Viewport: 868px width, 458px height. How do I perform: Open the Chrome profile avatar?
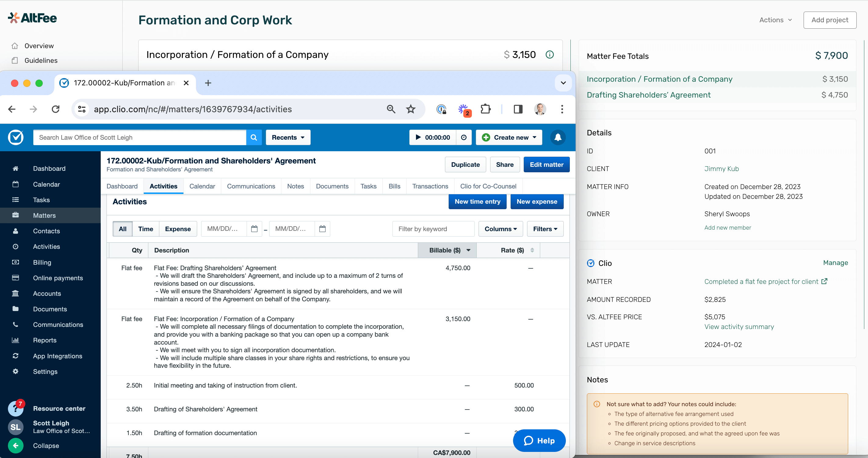540,109
